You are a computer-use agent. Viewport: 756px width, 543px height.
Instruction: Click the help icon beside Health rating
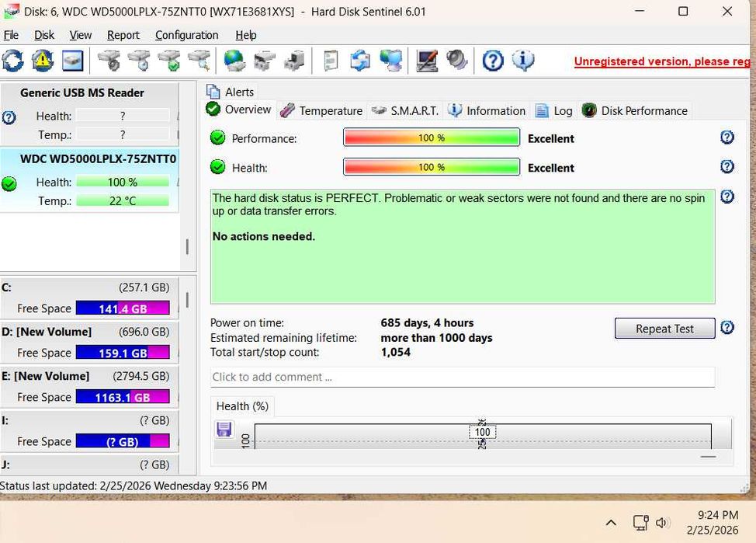(x=727, y=167)
